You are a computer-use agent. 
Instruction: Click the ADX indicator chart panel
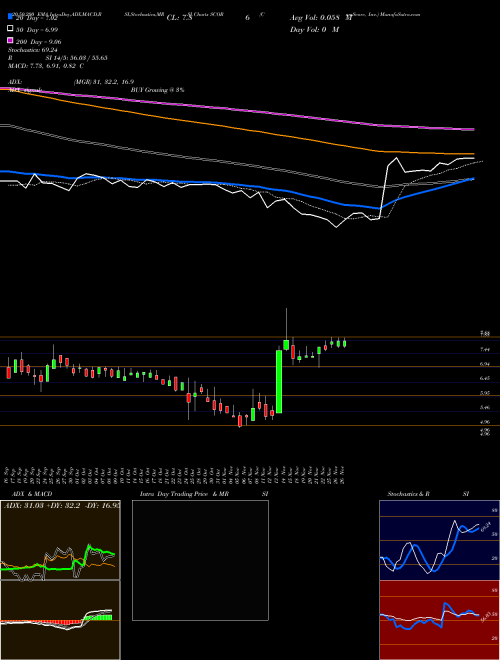pos(60,540)
